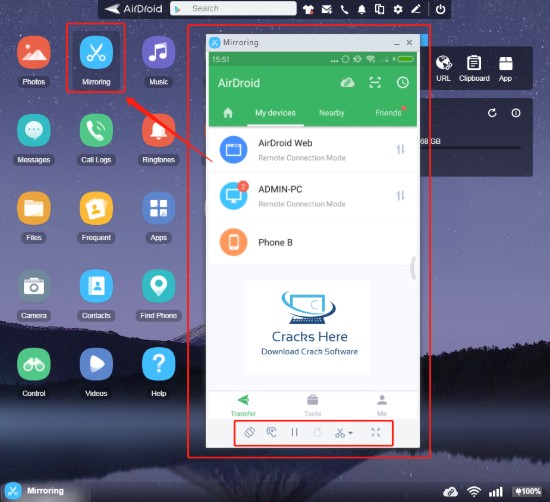This screenshot has width=550, height=502.
Task: Click the home icon in the phone's tab row
Action: click(x=228, y=113)
